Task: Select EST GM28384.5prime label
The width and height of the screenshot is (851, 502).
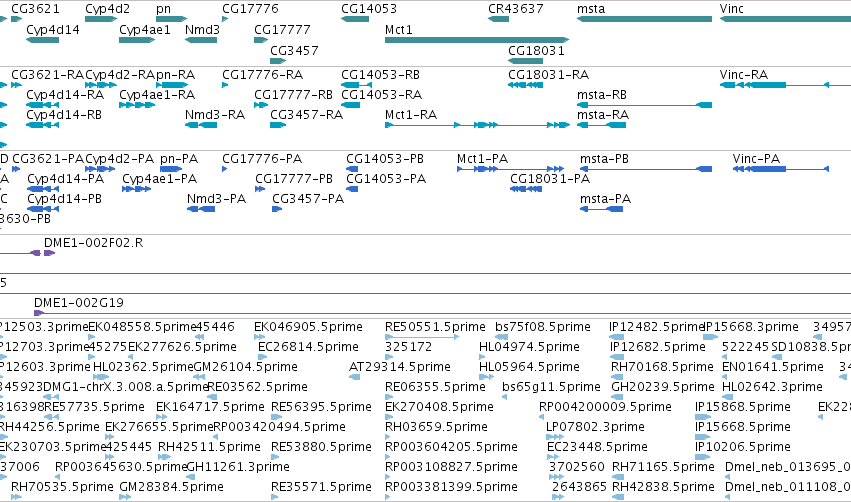Action: click(172, 488)
